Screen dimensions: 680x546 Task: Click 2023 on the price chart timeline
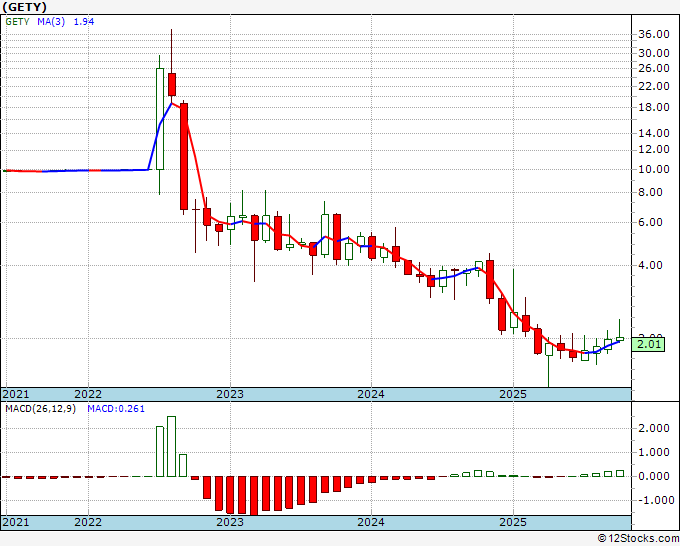point(230,394)
